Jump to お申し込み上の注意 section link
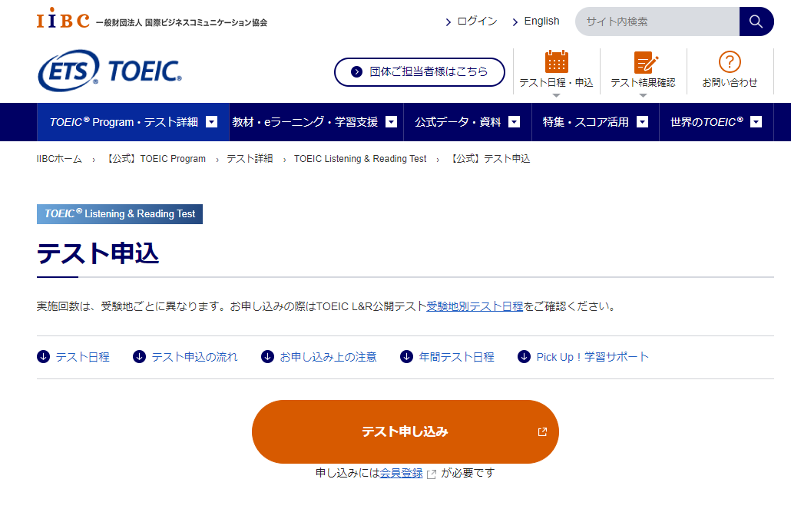The image size is (791, 532). pos(329,357)
